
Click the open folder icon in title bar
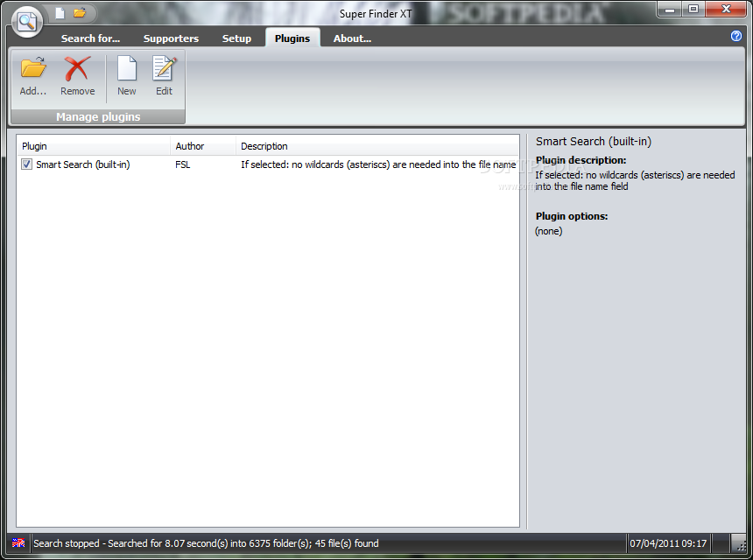[80, 13]
